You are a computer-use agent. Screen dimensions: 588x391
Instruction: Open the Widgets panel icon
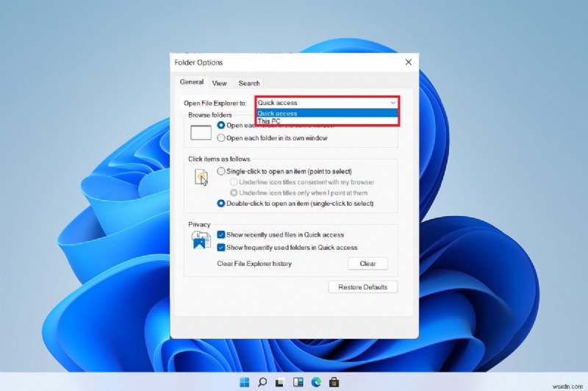click(x=298, y=382)
